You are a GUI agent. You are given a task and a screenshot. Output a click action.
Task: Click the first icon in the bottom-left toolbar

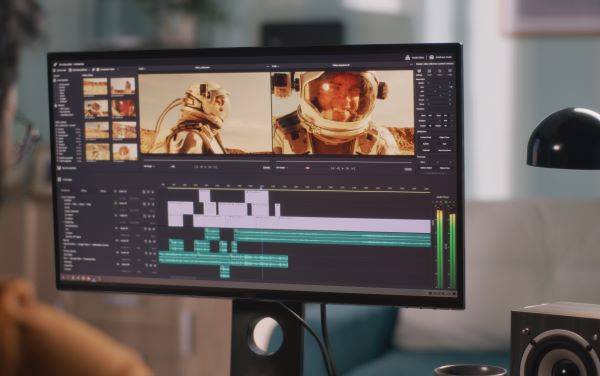click(x=64, y=277)
